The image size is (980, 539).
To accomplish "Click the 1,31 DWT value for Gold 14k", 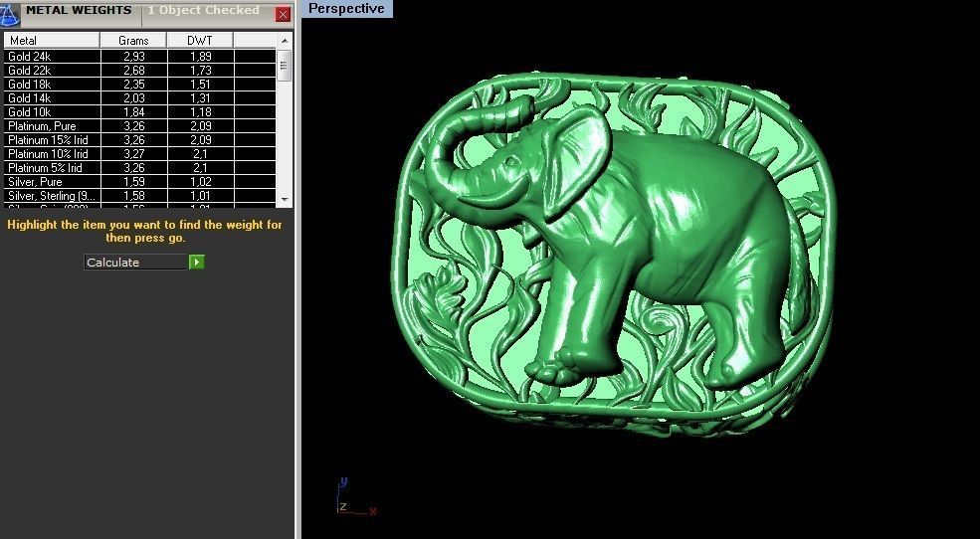I will coord(201,98).
